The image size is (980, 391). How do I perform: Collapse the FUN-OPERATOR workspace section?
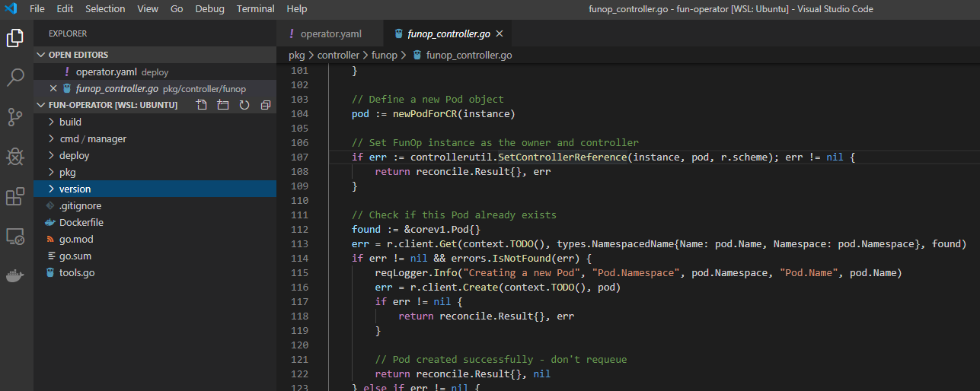click(x=113, y=105)
